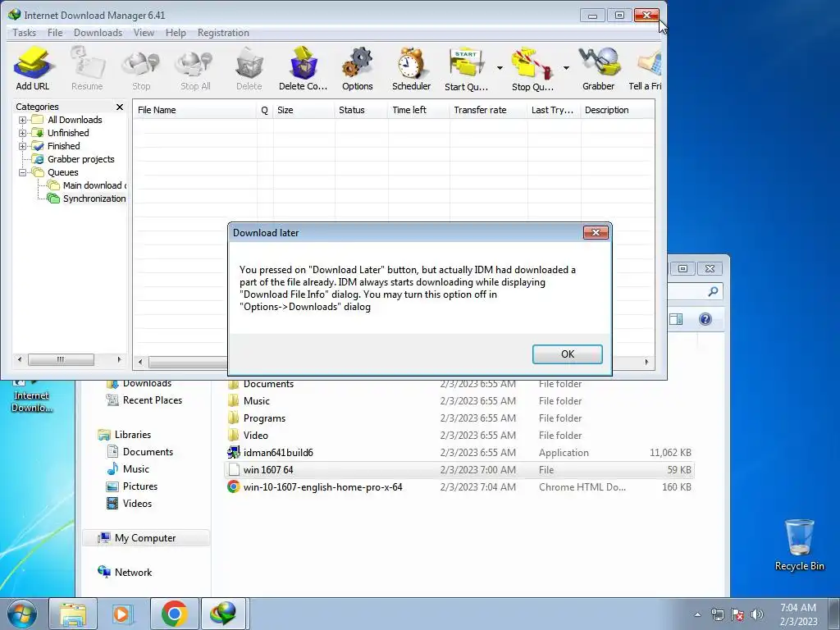Open the Stop Queue dropdown arrow
The image size is (840, 630).
pyautogui.click(x=566, y=68)
